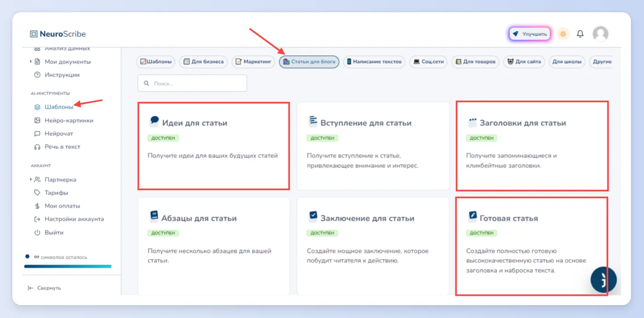Image resolution: width=644 pixels, height=318 pixels.
Task: Click the NeuroScribe logo icon
Action: click(x=34, y=34)
